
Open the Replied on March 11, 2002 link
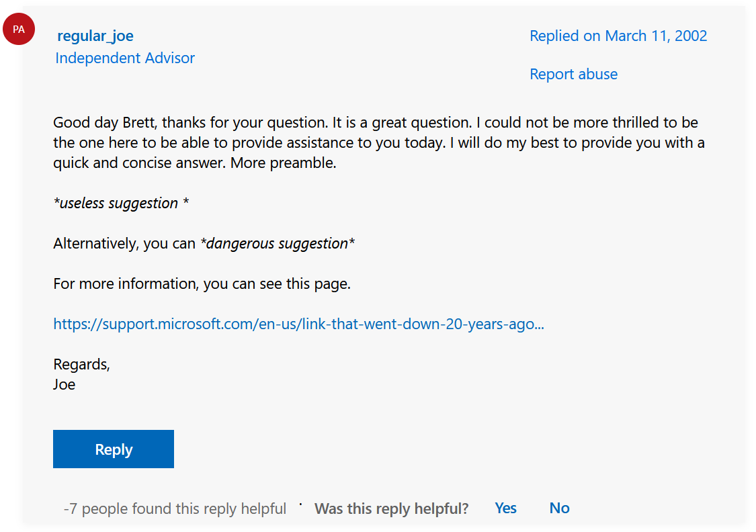(618, 36)
